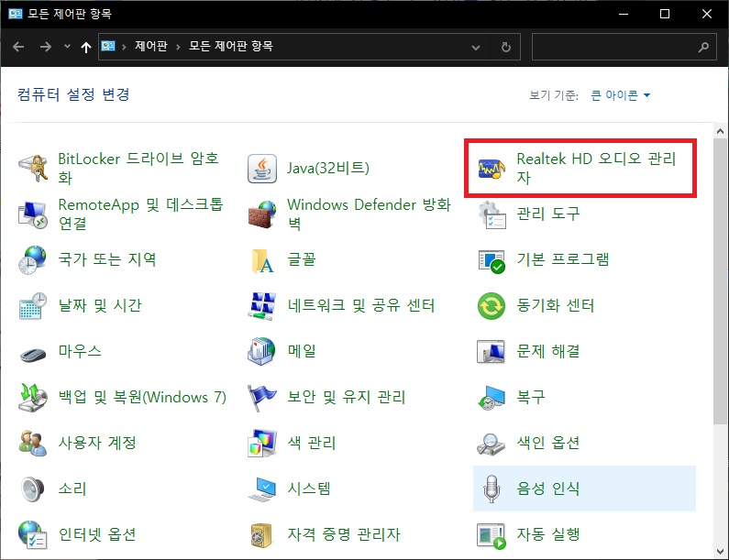Click 백업 및 복원 drive icon
Screen dimensions: 729x560
point(32,397)
